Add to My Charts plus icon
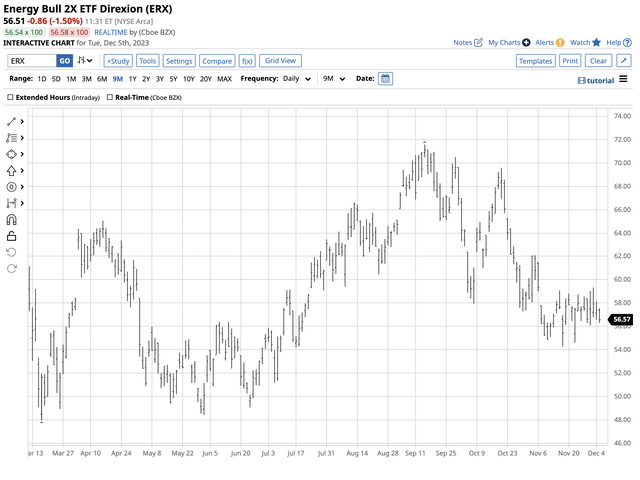 pos(526,42)
